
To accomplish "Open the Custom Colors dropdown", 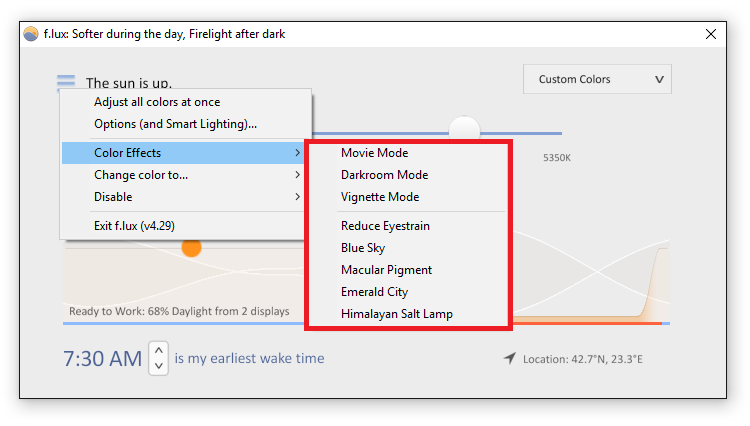I will [597, 79].
